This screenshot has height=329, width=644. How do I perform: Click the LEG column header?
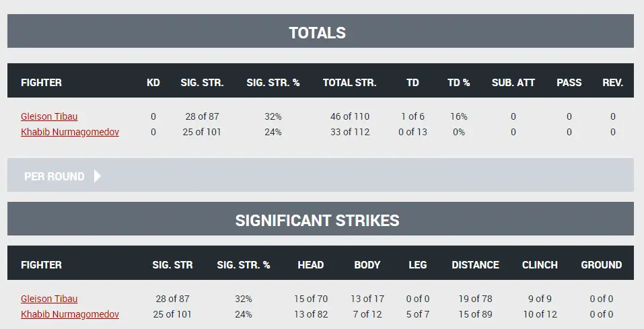click(x=418, y=265)
